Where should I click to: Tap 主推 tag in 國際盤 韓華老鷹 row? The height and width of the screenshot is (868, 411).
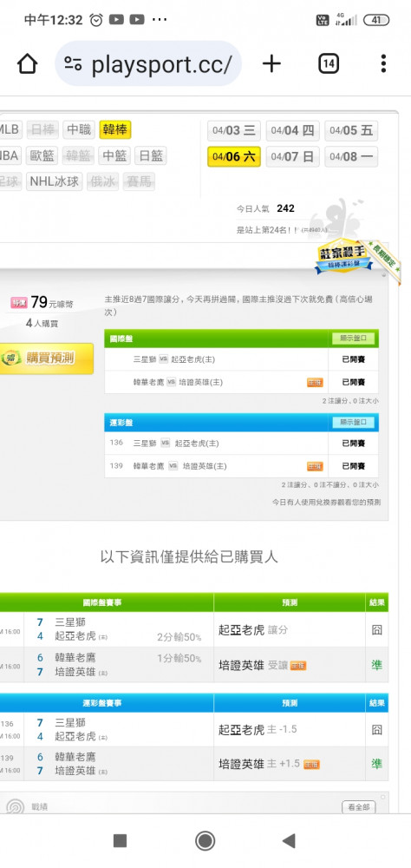pyautogui.click(x=315, y=383)
